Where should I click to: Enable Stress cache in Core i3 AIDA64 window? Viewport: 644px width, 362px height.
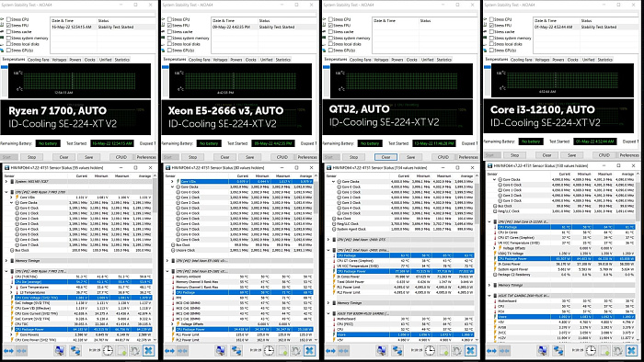491,31
